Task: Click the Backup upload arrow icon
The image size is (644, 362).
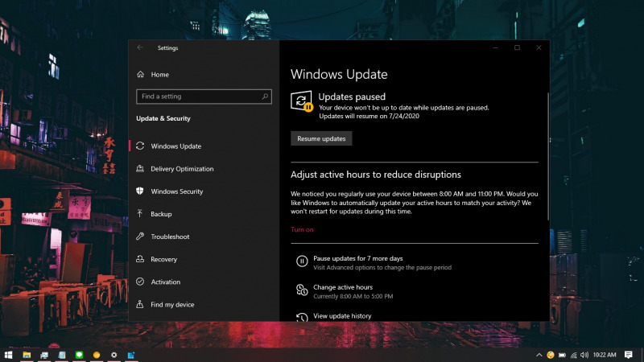Action: [140, 213]
